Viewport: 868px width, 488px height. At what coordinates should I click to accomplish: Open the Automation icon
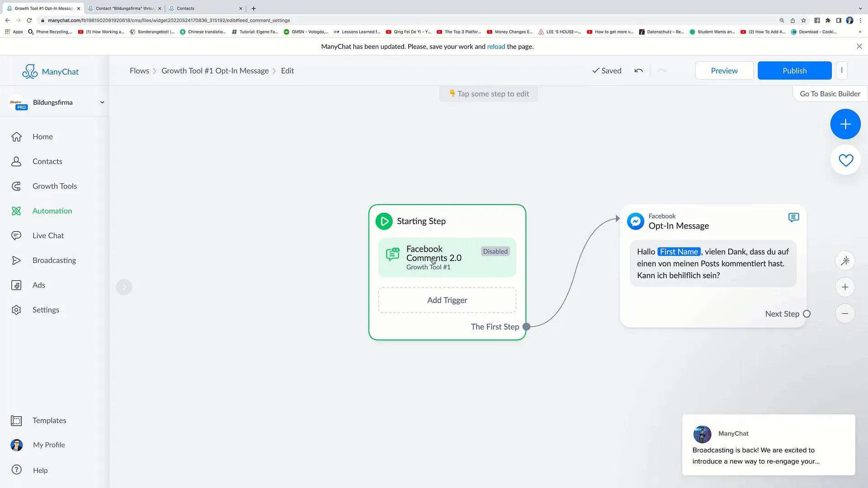tap(16, 211)
